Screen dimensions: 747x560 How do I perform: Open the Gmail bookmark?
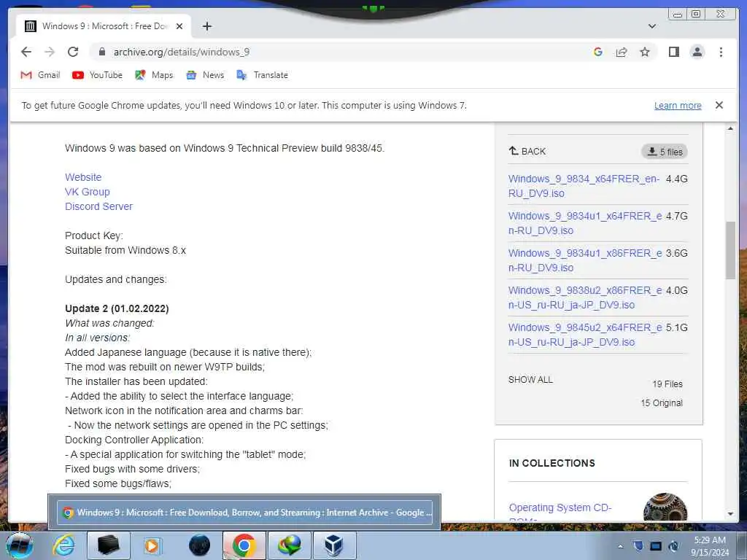[x=40, y=75]
